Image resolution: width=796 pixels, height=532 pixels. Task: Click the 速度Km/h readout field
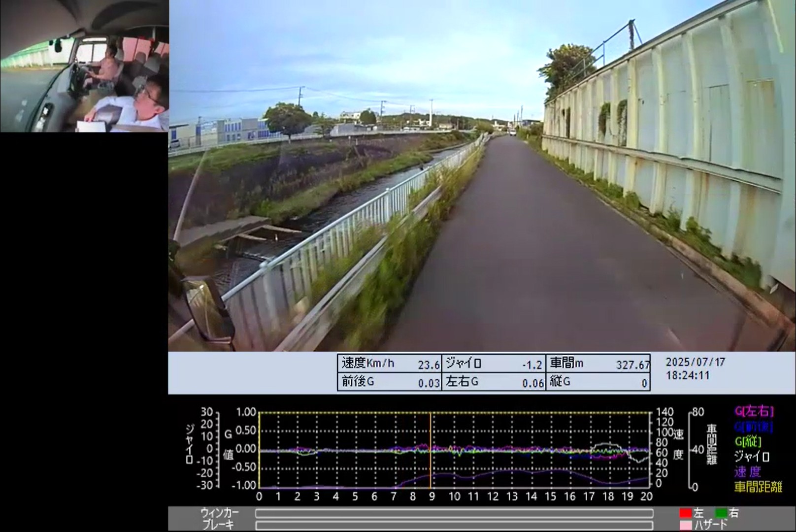point(390,364)
